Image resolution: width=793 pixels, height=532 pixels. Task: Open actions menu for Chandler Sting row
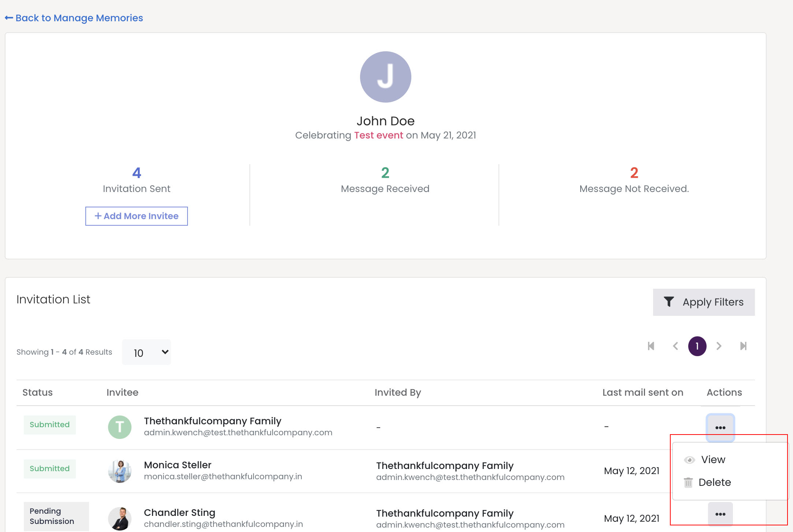[x=720, y=514]
